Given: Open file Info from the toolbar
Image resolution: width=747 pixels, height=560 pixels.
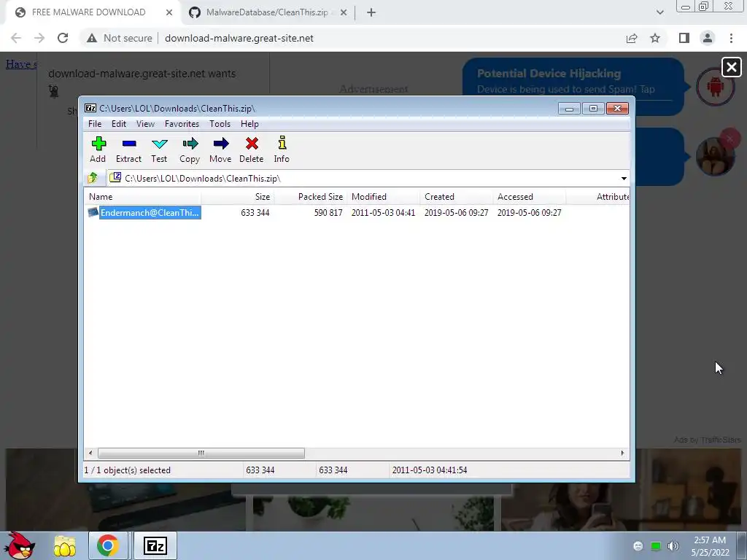Looking at the screenshot, I should 282,149.
